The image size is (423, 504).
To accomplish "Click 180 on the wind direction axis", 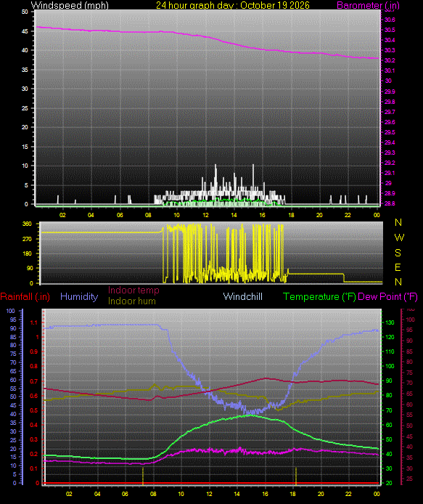I will point(28,253).
